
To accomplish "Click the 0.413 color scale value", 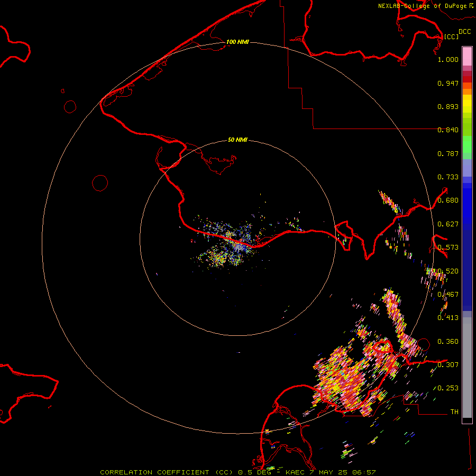I will coord(448,318).
